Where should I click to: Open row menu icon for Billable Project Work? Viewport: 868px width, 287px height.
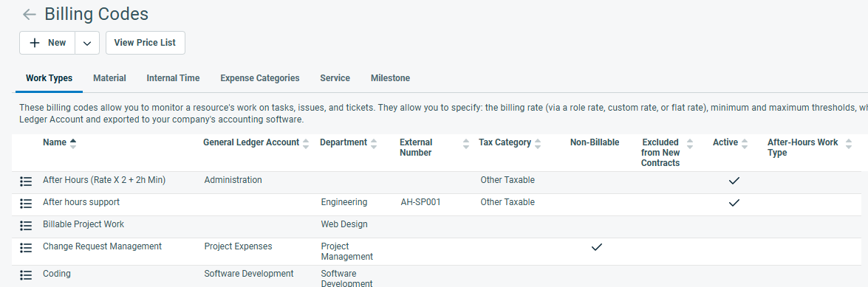[x=25, y=226]
